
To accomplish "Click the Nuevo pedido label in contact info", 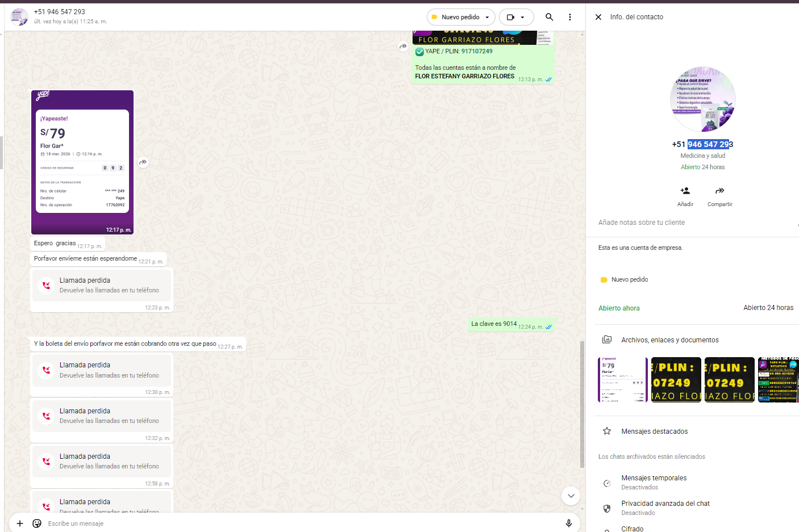I will click(629, 279).
